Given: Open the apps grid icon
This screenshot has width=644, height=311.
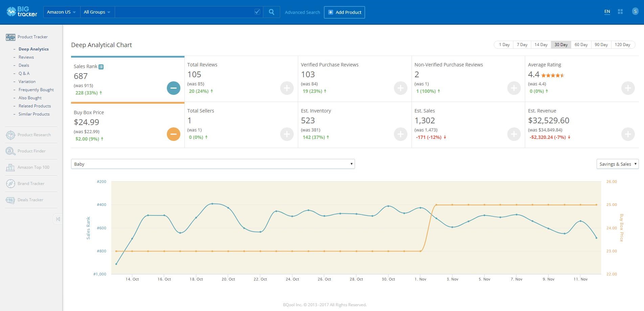Looking at the screenshot, I should tap(620, 12).
